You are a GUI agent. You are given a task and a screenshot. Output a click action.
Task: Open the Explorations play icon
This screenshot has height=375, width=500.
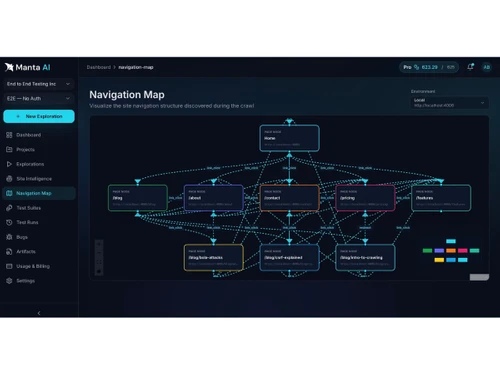click(x=9, y=164)
